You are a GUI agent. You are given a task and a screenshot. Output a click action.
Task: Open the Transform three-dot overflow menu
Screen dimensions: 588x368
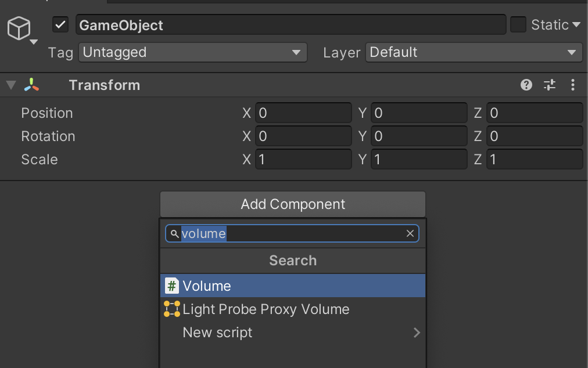[573, 85]
